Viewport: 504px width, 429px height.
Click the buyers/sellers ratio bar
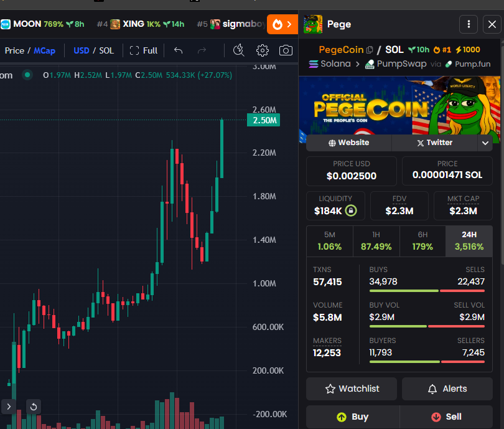pos(427,362)
